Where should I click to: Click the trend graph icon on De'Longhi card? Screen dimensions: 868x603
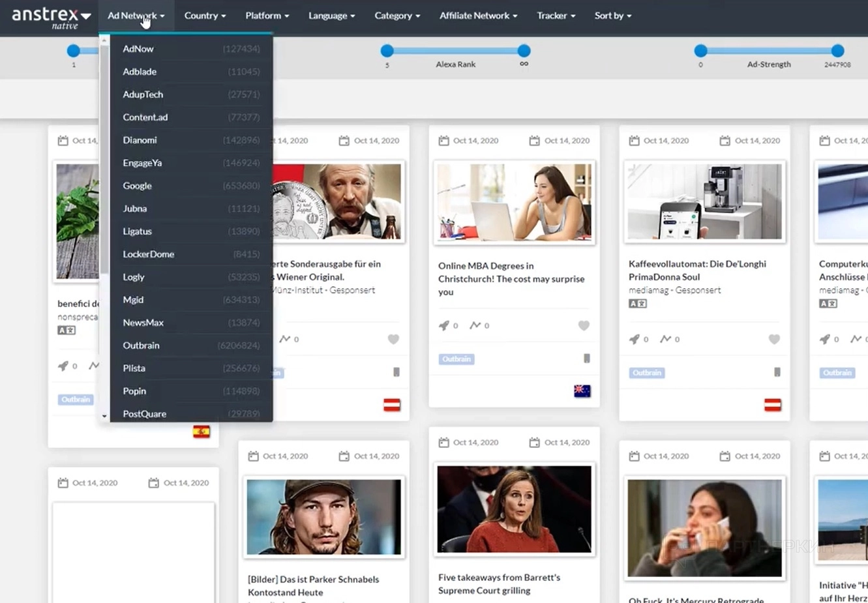(665, 339)
